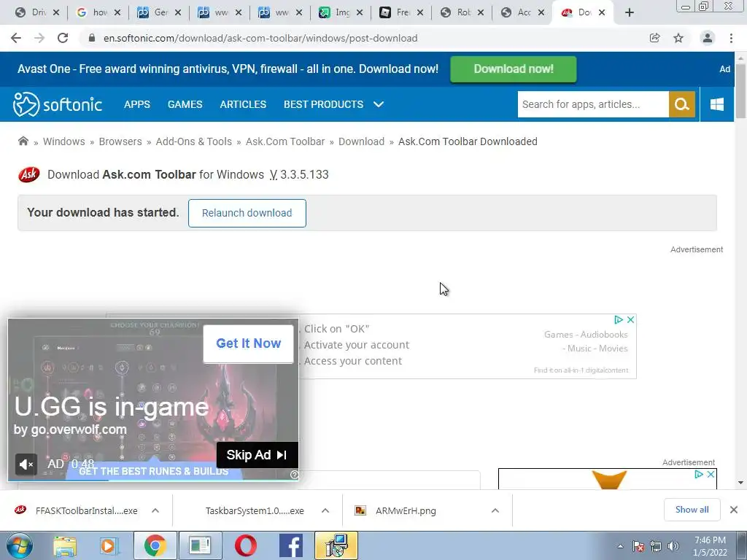Open options for ARMwErH.png download

coord(495,510)
